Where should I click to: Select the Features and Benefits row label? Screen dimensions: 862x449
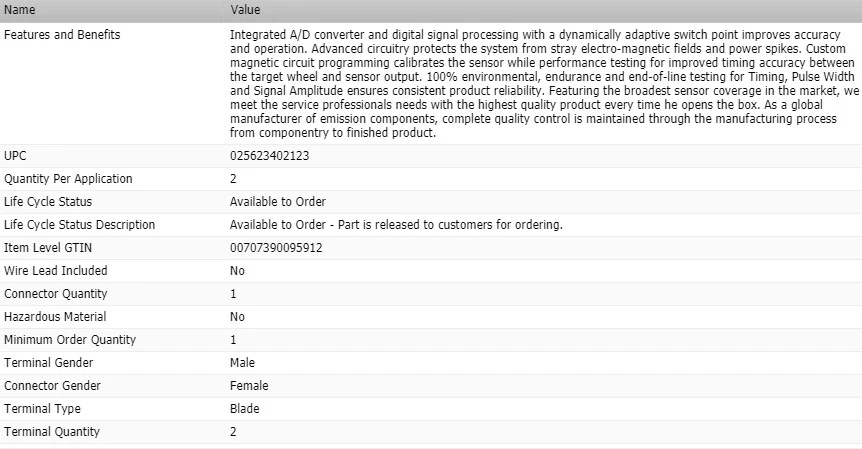point(62,35)
